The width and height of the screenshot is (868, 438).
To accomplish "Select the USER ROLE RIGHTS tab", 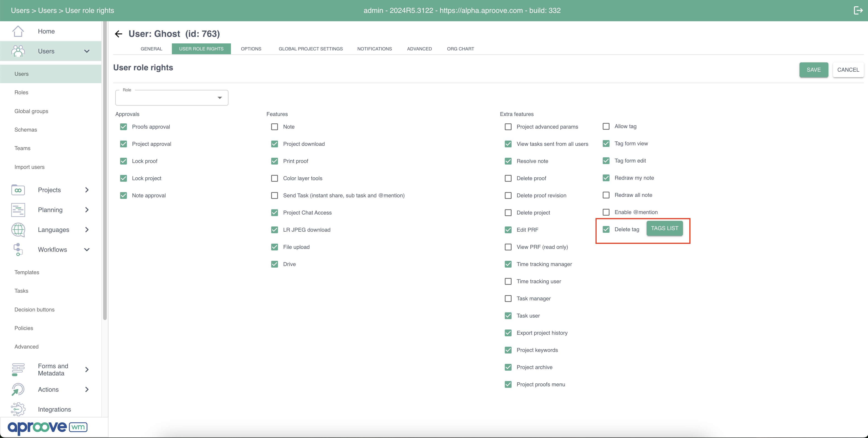I will 201,49.
